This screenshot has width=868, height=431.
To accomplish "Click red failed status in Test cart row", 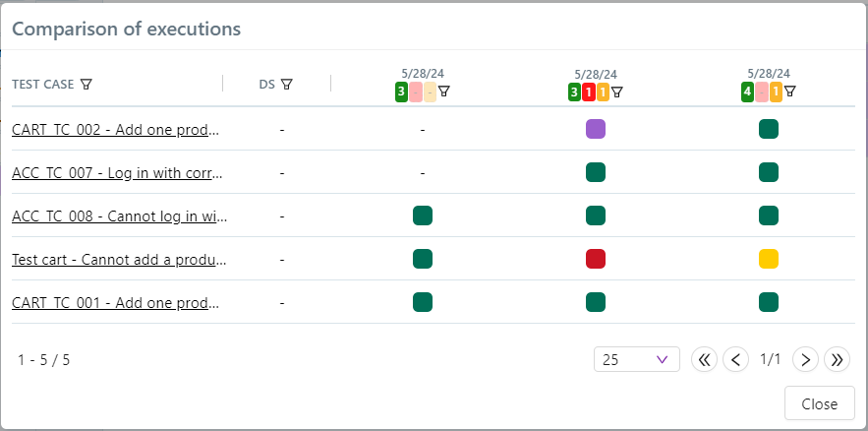I will [x=596, y=260].
